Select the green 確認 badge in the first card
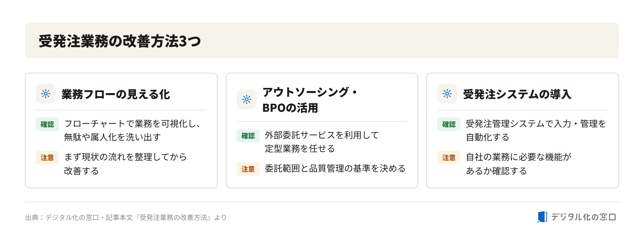 point(47,124)
